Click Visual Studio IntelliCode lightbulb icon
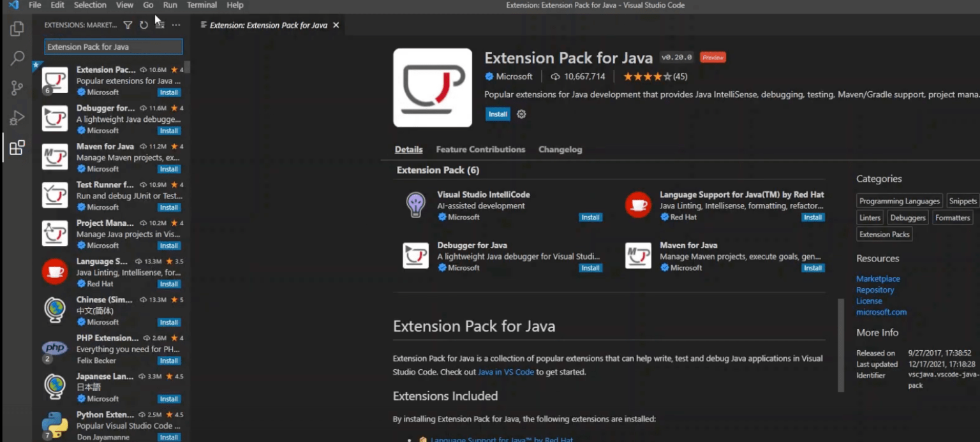980x442 pixels. coord(416,205)
